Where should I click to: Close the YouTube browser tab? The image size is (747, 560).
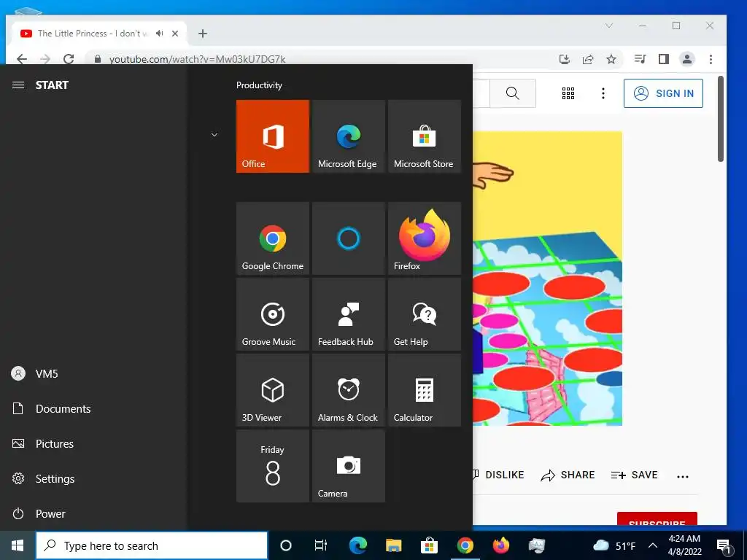click(175, 34)
